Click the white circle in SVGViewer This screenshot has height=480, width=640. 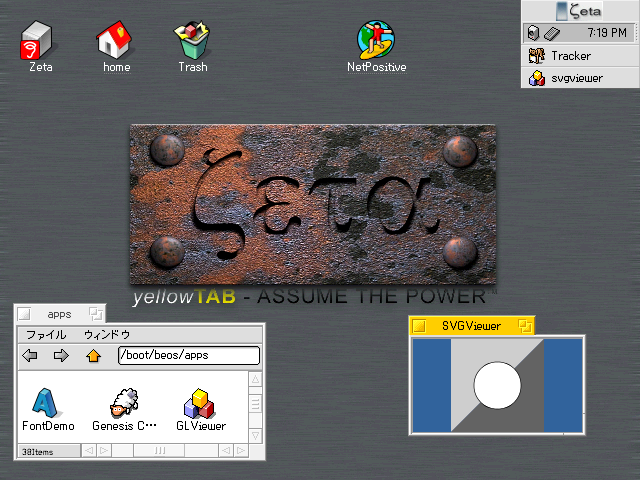pyautogui.click(x=497, y=385)
